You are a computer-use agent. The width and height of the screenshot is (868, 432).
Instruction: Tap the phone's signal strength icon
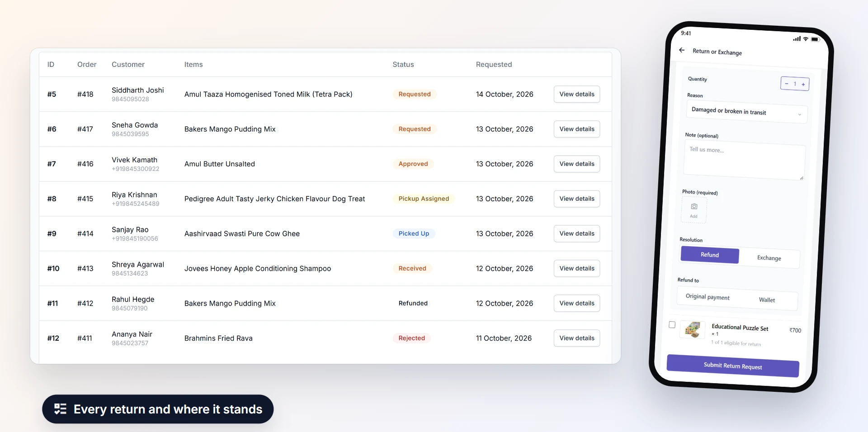797,38
